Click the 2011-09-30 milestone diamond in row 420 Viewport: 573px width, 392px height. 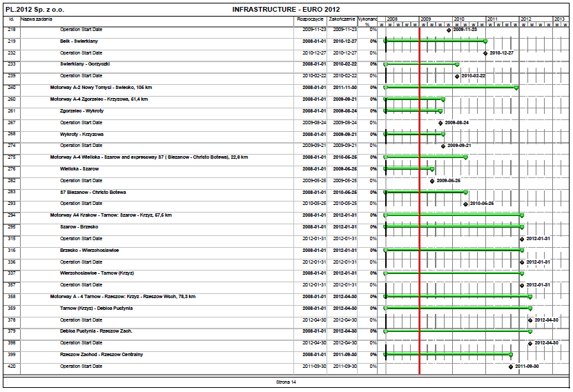click(510, 366)
